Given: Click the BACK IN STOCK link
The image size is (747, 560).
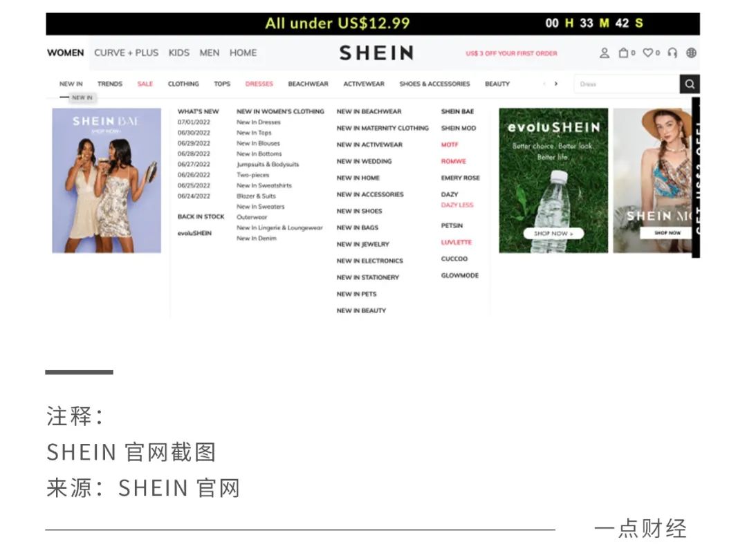Looking at the screenshot, I should [201, 216].
